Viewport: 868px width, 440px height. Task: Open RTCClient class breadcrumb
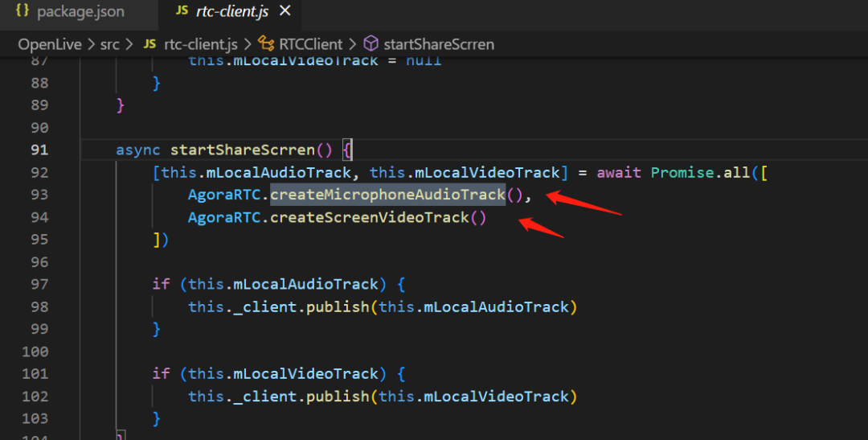310,44
